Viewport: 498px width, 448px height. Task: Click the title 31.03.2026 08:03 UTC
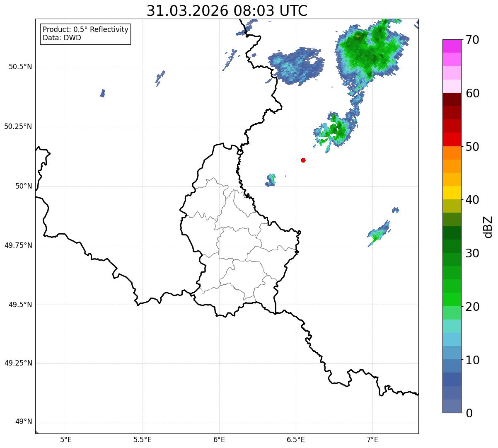point(227,11)
